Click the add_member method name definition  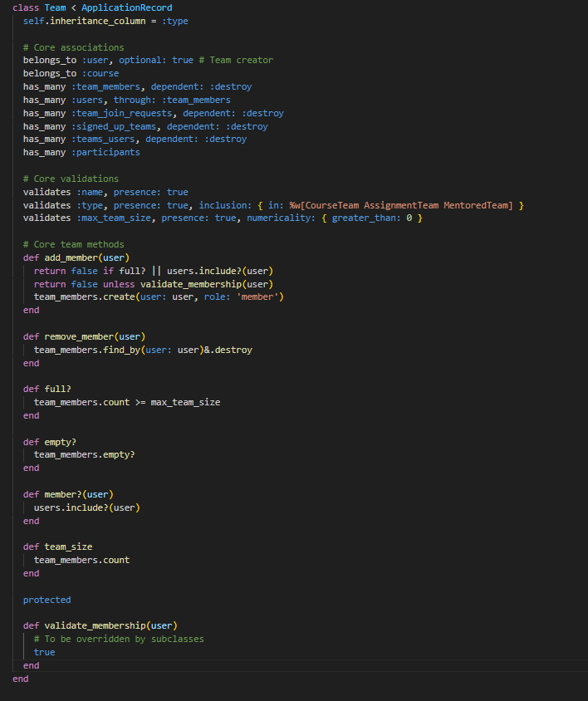(71, 257)
